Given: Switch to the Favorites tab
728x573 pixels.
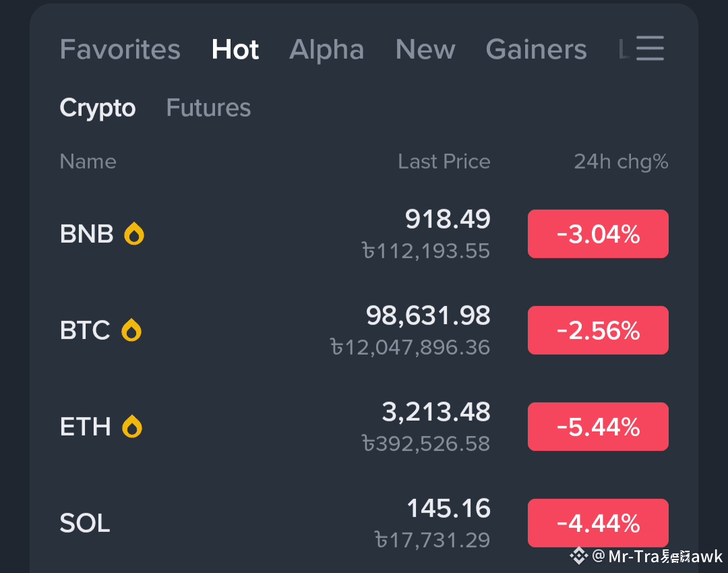Looking at the screenshot, I should tap(120, 50).
